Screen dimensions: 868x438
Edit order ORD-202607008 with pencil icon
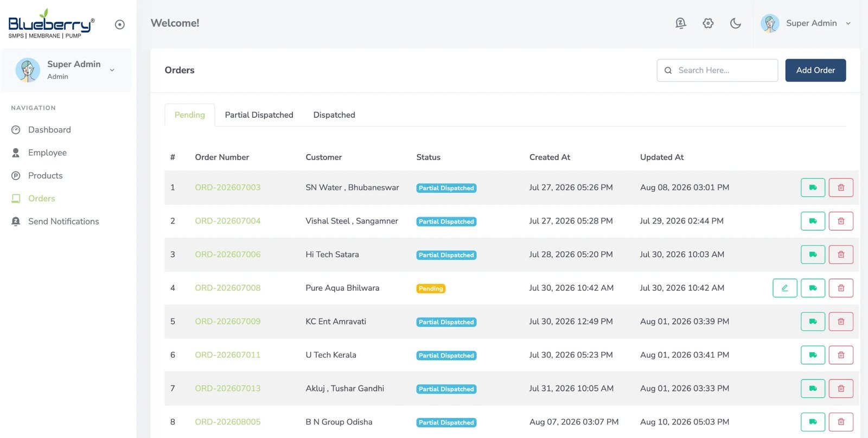tap(784, 288)
